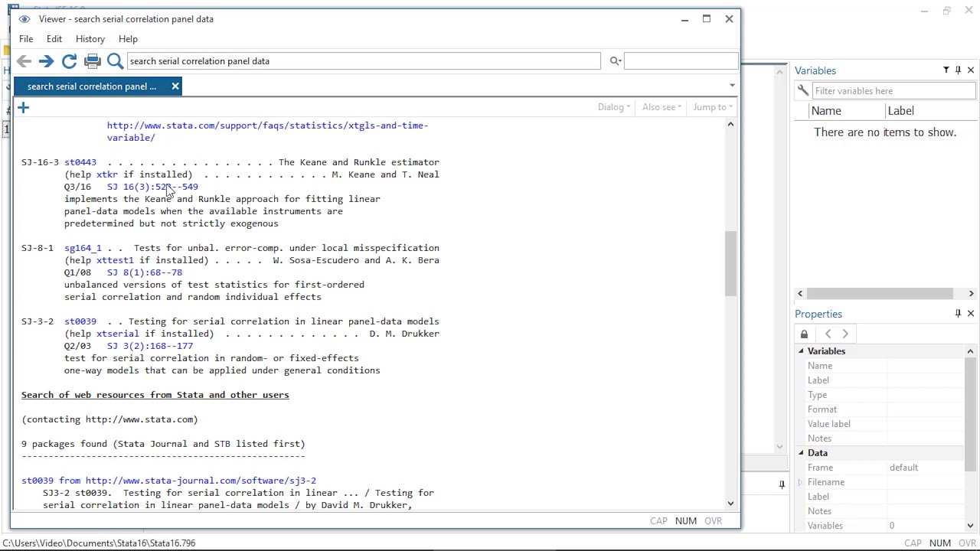Pin the Properties panel

(958, 314)
